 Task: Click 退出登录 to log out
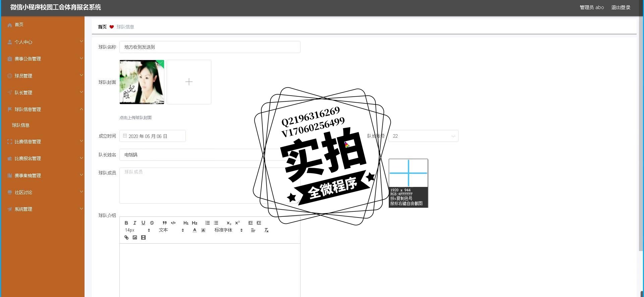(621, 7)
